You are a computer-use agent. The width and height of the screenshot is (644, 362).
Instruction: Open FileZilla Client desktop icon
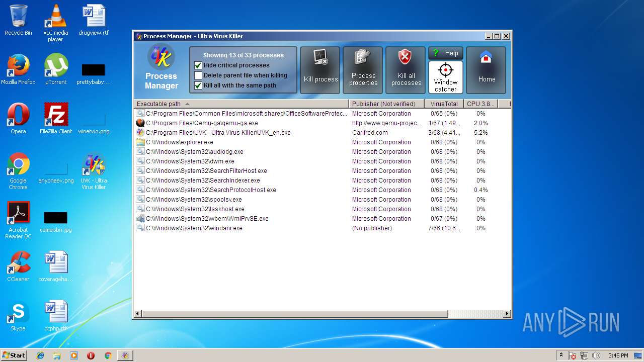click(56, 119)
